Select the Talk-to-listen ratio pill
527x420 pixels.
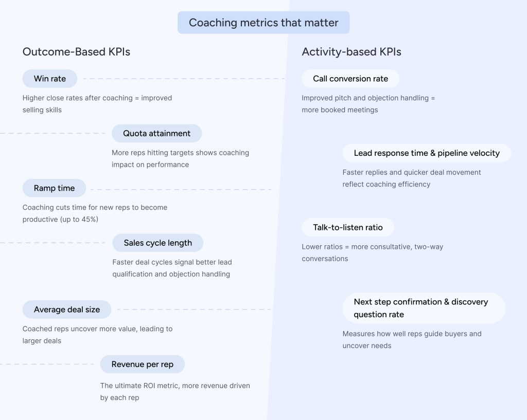348,227
